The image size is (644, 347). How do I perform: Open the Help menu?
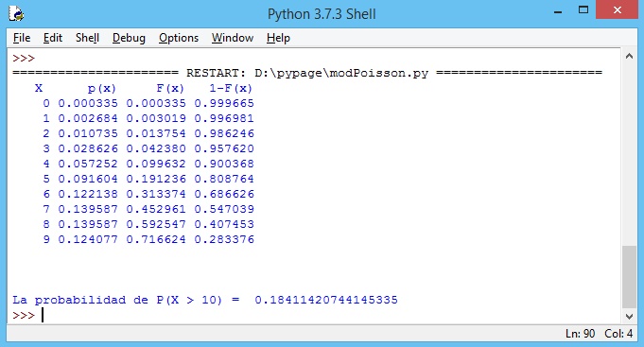[278, 38]
